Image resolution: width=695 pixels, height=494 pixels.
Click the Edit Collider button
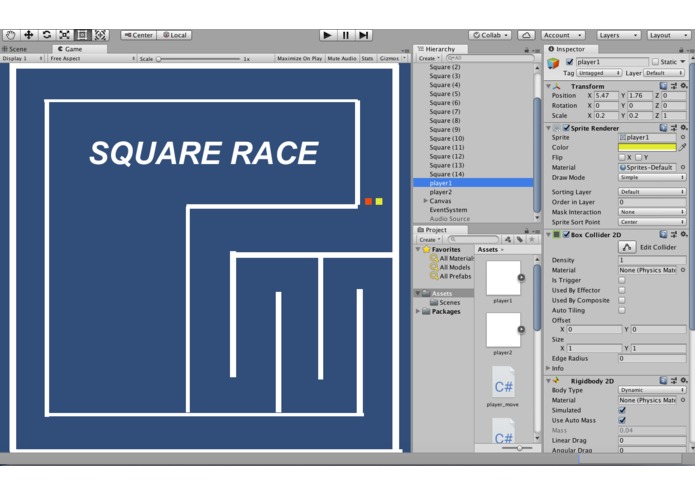(626, 247)
